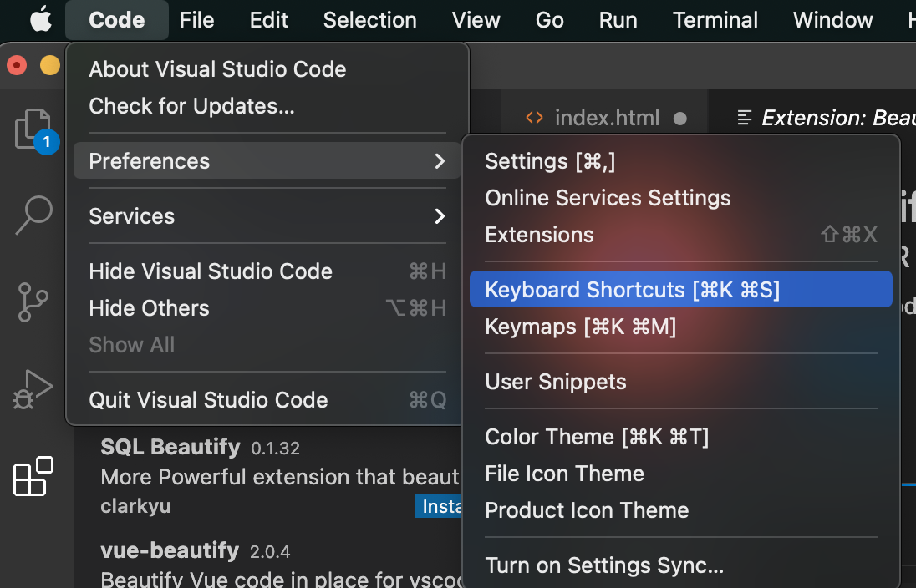Click the yellow minimize window button
Viewport: 916px width, 588px height.
point(49,65)
